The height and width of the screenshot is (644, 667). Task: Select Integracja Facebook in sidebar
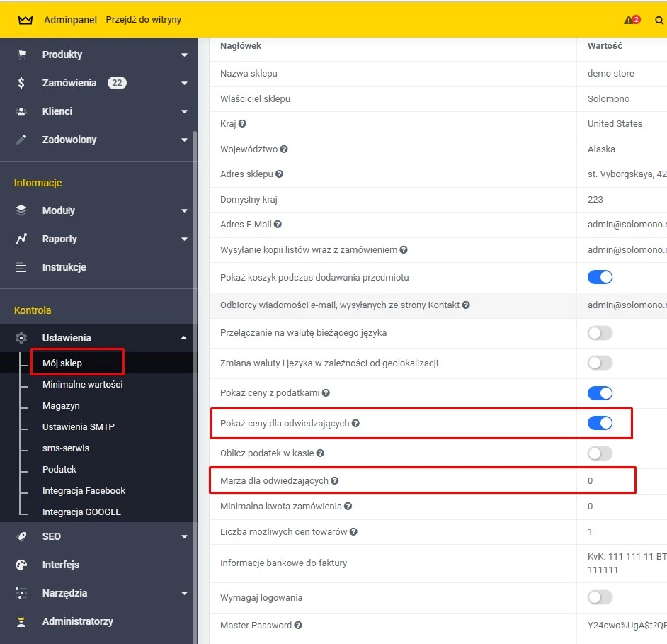pos(84,491)
